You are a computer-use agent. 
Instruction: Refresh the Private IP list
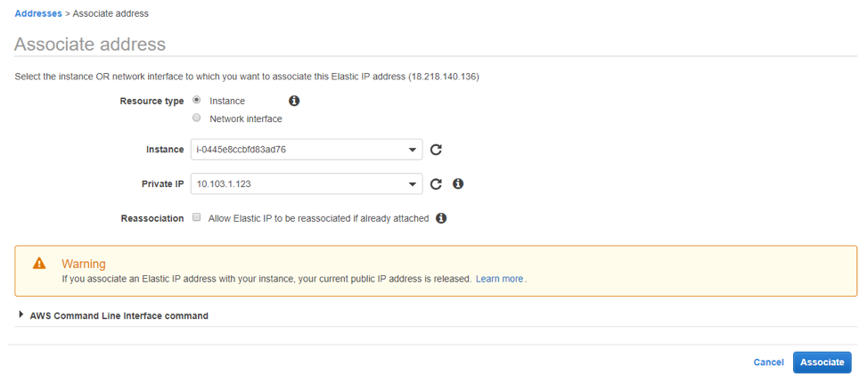(x=436, y=184)
